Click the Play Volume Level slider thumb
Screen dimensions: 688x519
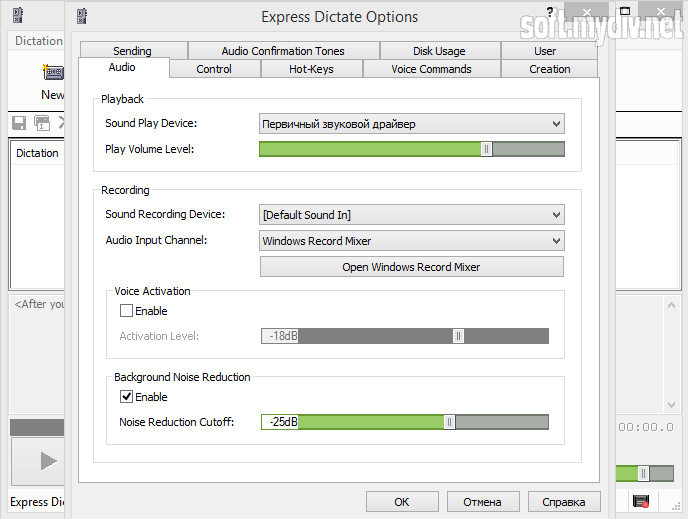(486, 149)
